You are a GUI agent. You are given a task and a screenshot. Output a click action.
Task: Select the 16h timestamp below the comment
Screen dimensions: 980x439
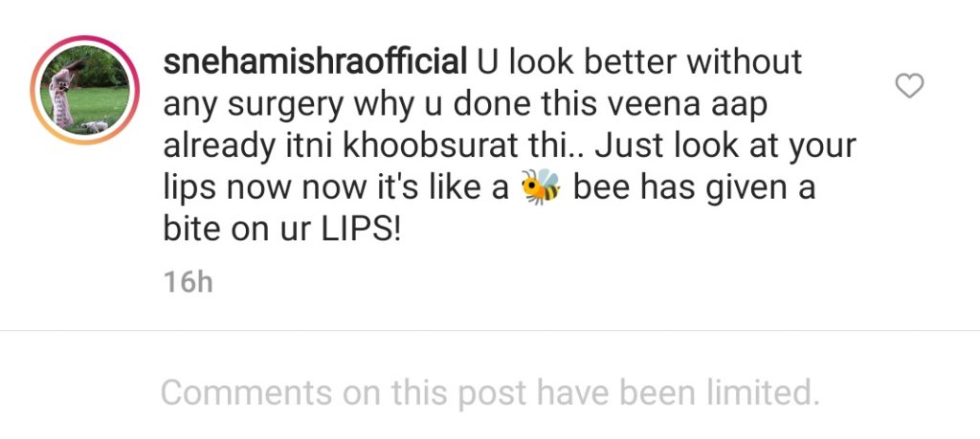click(189, 282)
